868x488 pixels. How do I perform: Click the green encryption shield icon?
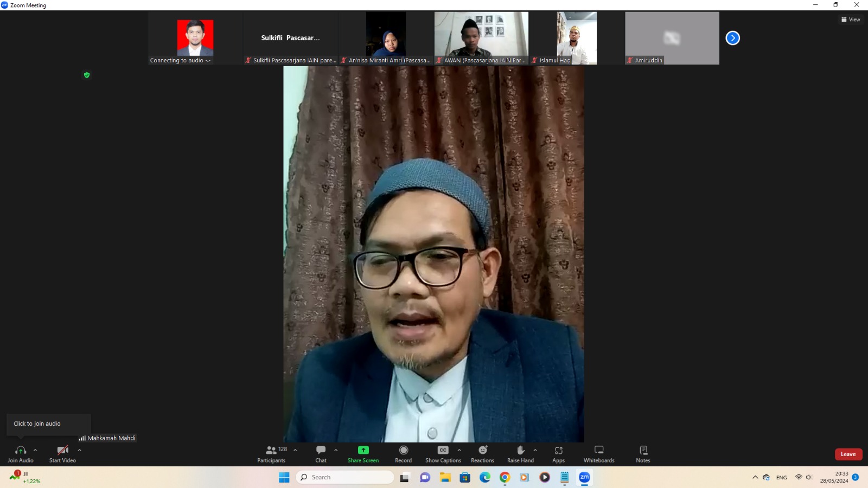[87, 75]
